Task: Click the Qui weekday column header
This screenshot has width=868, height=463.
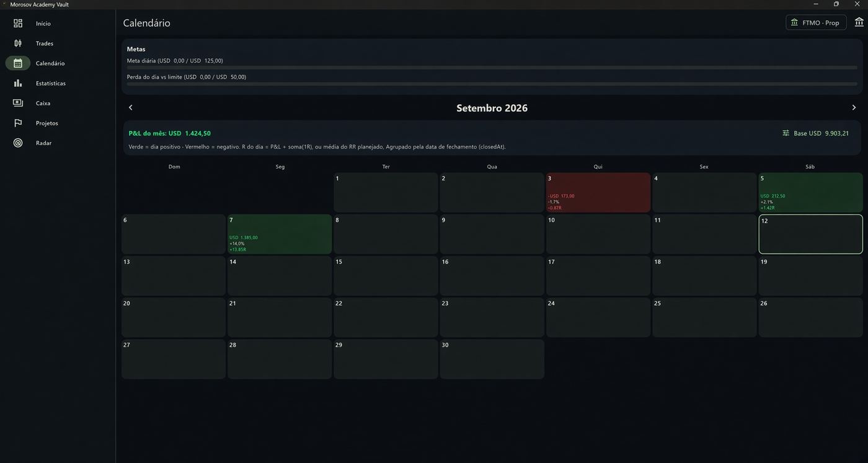Action: pos(598,167)
